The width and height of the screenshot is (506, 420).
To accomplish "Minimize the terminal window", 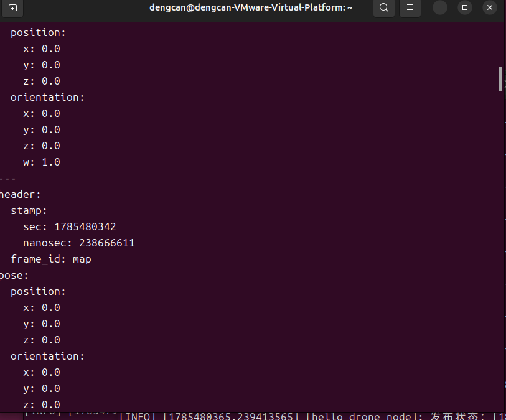I will [439, 7].
